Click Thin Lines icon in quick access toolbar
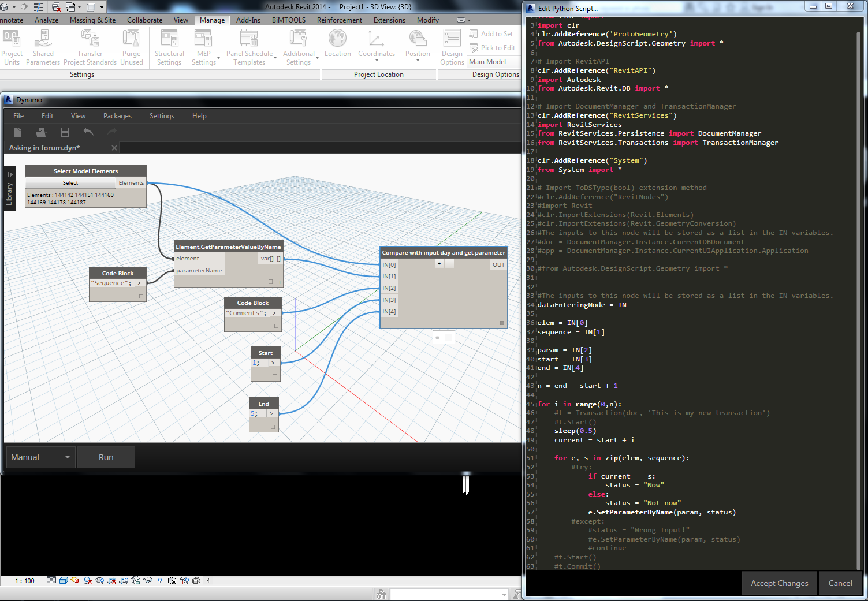This screenshot has width=868, height=601. point(39,7)
